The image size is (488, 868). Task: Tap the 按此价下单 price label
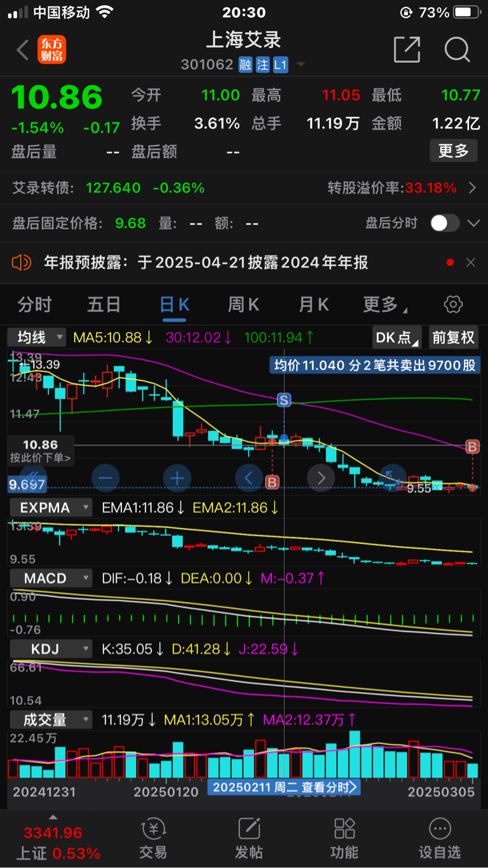41,451
